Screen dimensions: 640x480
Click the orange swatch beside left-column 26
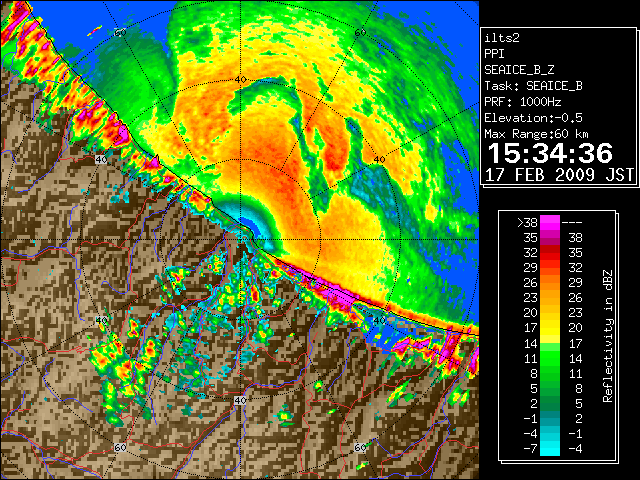[x=550, y=283]
